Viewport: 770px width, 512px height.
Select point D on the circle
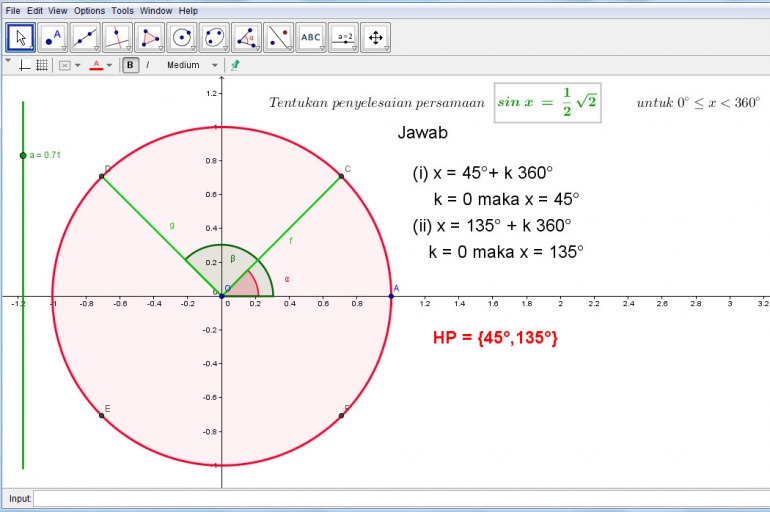tap(102, 176)
